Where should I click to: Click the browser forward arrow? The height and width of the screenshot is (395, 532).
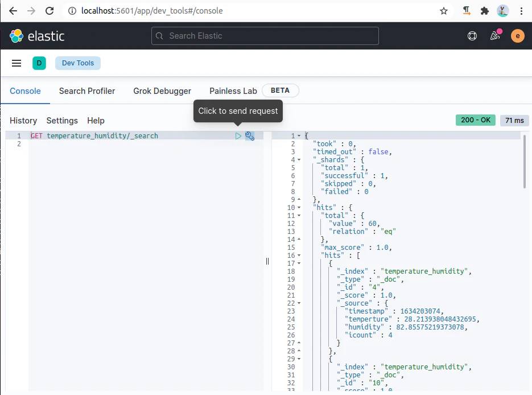coord(31,11)
